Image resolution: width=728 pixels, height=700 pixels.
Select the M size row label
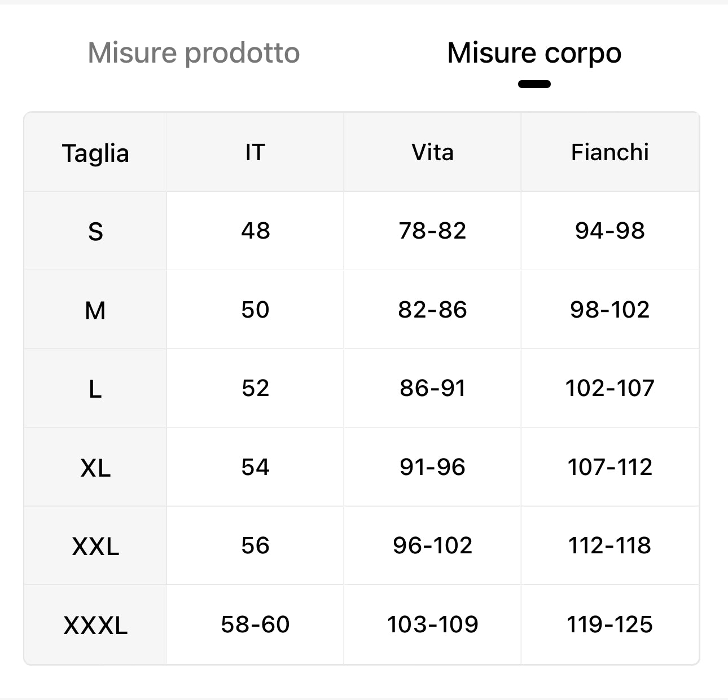coord(95,310)
